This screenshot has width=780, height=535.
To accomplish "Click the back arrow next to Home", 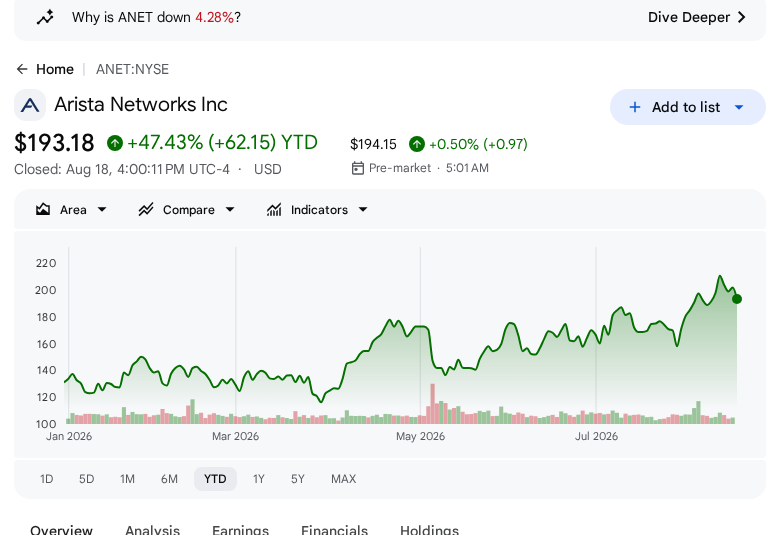I will coord(22,69).
